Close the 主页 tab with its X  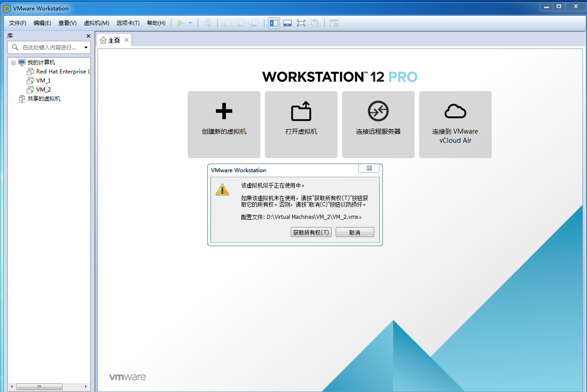127,40
